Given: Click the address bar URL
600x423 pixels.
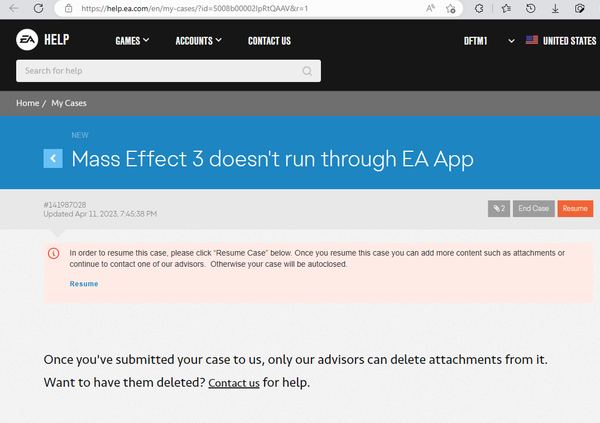Looking at the screenshot, I should point(194,8).
